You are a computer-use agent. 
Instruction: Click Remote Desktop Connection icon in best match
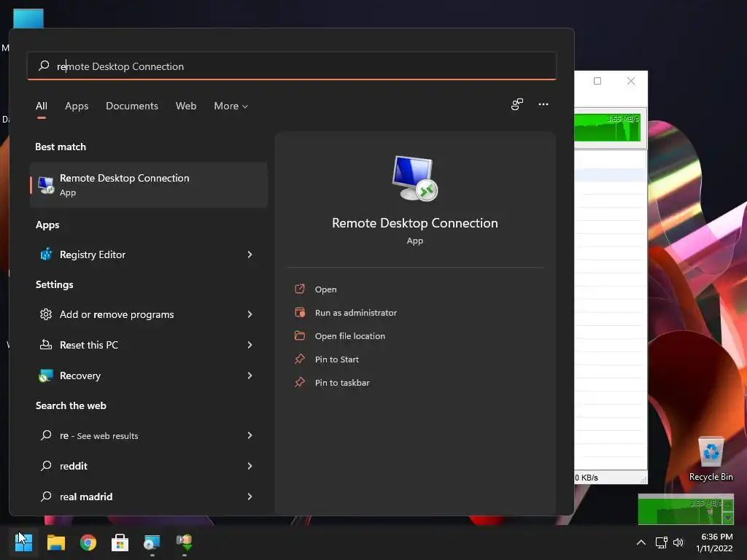(x=46, y=185)
